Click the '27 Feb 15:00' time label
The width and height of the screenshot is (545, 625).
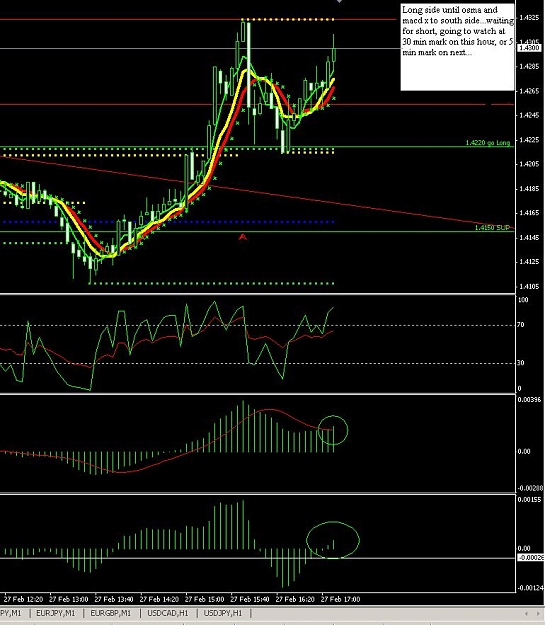[205, 599]
